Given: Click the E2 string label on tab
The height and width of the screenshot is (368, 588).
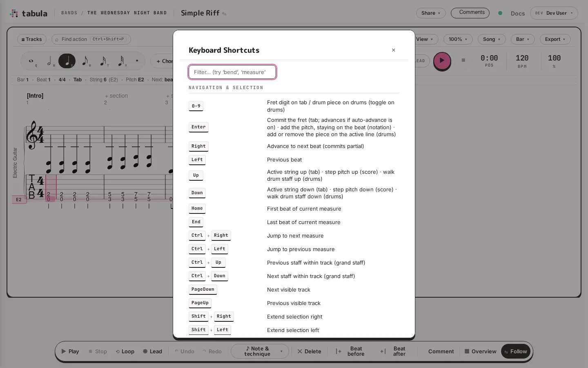Looking at the screenshot, I should click(19, 200).
